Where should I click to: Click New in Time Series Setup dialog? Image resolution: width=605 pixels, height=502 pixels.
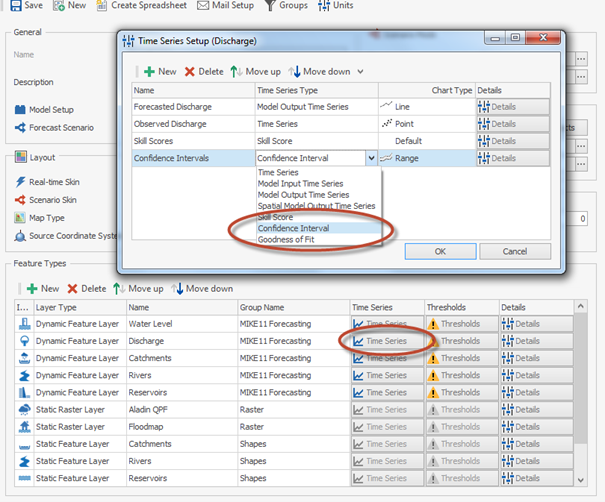(x=160, y=71)
